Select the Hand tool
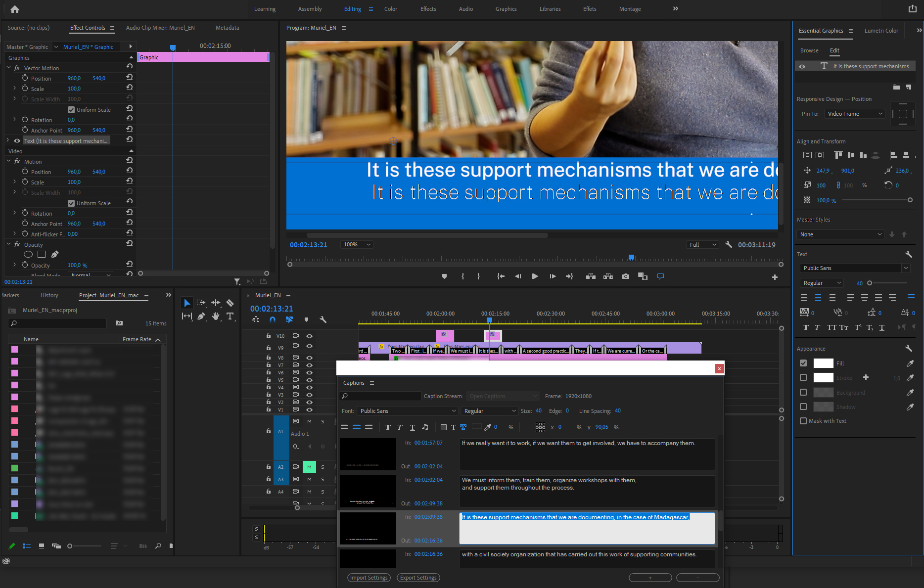The height and width of the screenshot is (588, 924). [x=215, y=317]
